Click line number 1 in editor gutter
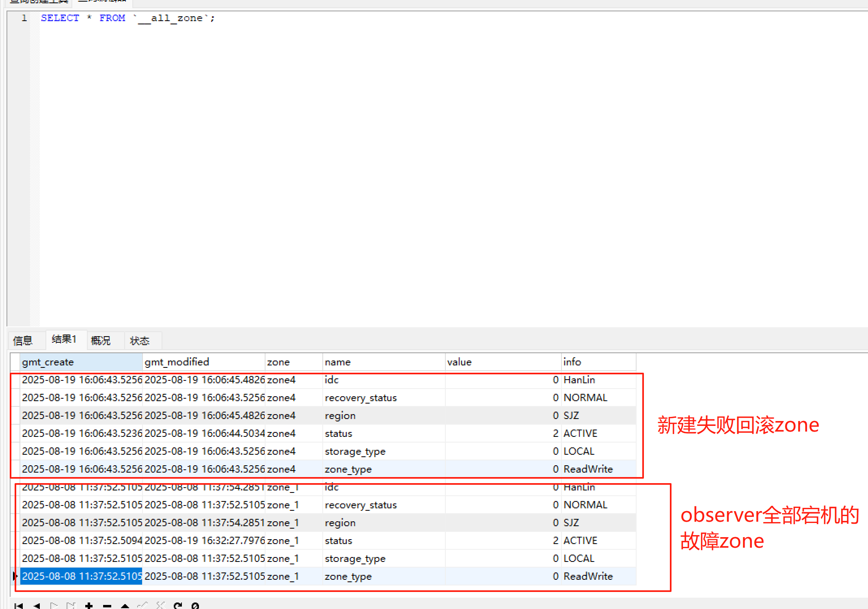The height and width of the screenshot is (609, 868). [24, 18]
